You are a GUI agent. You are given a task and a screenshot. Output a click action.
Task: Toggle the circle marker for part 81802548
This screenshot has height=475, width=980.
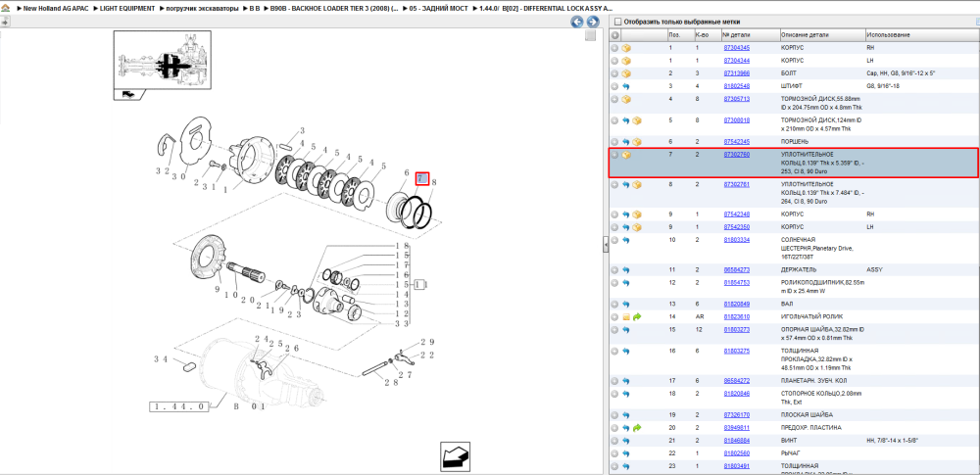click(615, 86)
